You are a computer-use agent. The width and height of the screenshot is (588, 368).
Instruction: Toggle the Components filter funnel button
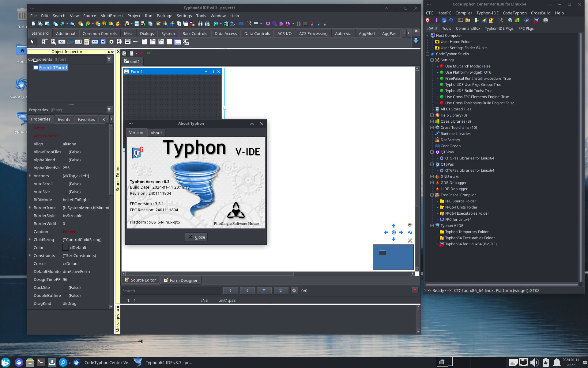pyautogui.click(x=109, y=59)
